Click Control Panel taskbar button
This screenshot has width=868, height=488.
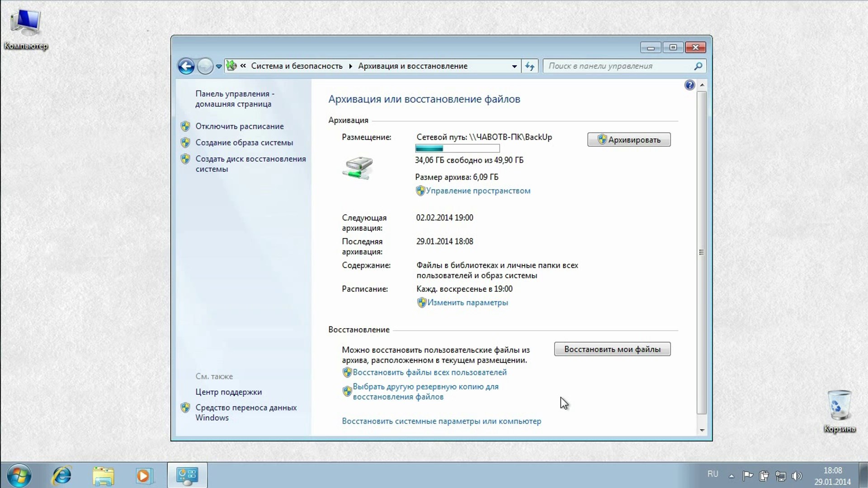coord(187,475)
